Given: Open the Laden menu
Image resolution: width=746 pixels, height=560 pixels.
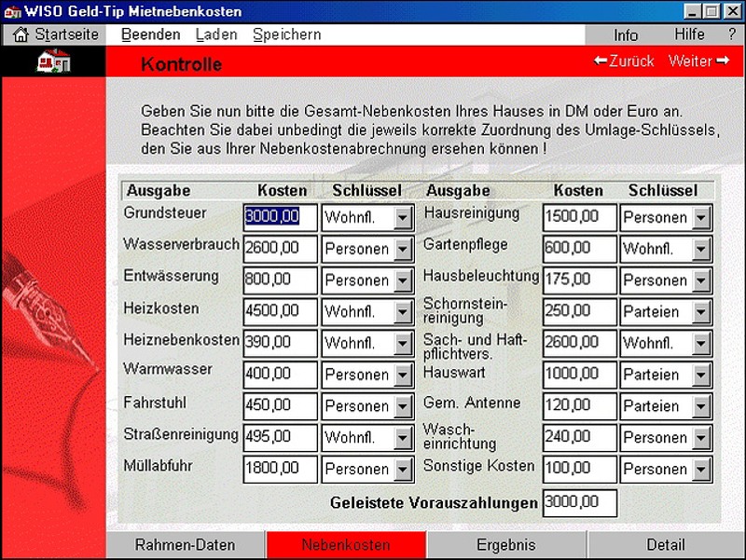Looking at the screenshot, I should click(x=216, y=34).
